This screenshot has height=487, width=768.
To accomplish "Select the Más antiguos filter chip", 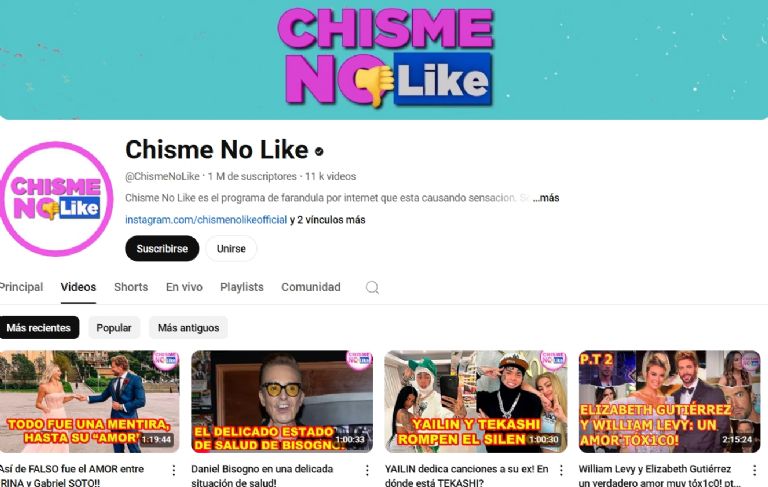I will tap(189, 328).
